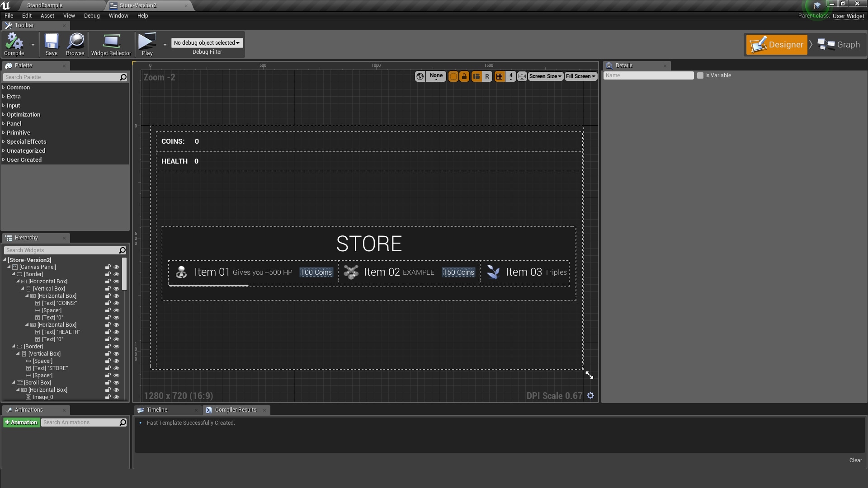Open the debug object selection dropdown
This screenshot has height=488, width=868.
[207, 43]
